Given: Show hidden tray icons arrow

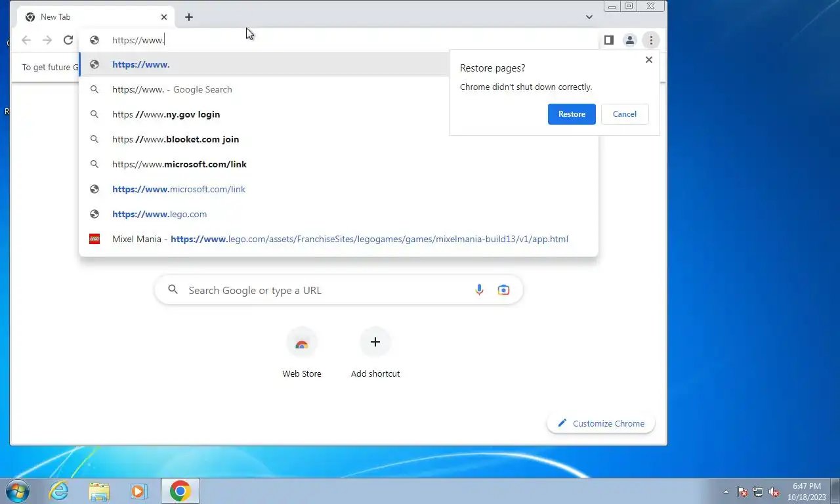Looking at the screenshot, I should (726, 492).
